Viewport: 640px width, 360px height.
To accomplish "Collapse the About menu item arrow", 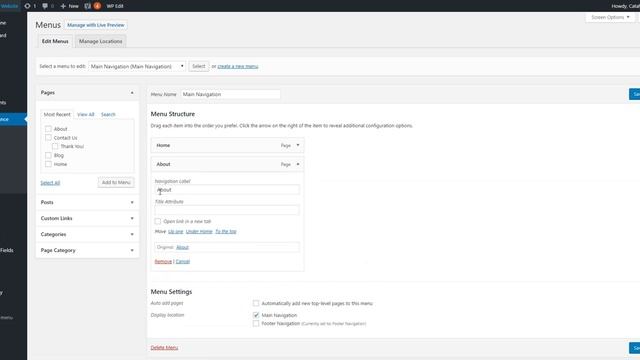I will [x=298, y=164].
